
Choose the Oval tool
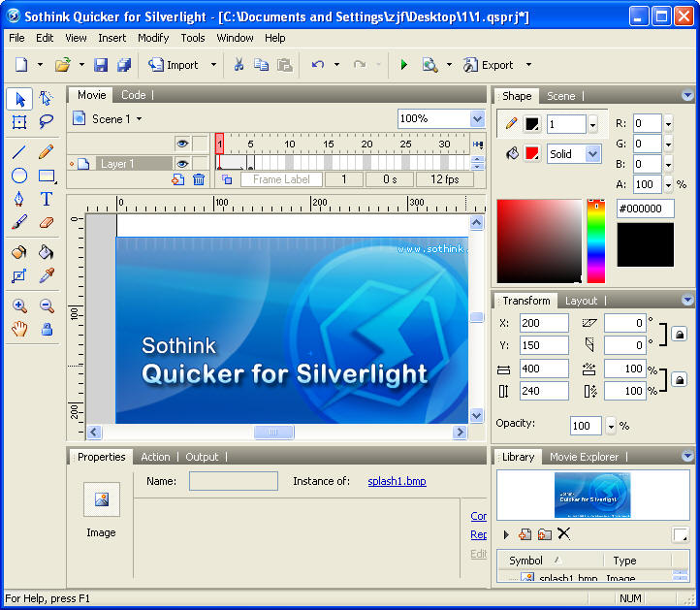click(19, 176)
